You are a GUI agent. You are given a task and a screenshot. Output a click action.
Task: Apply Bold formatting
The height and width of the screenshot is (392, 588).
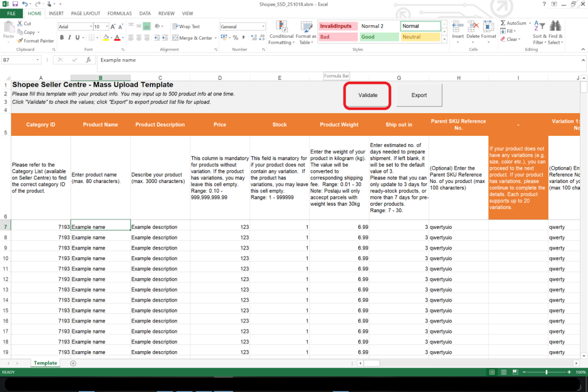pyautogui.click(x=62, y=37)
